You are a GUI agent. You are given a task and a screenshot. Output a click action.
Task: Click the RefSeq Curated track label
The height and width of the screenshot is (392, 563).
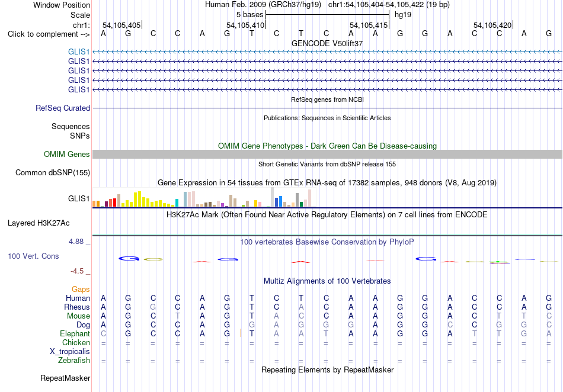[63, 108]
